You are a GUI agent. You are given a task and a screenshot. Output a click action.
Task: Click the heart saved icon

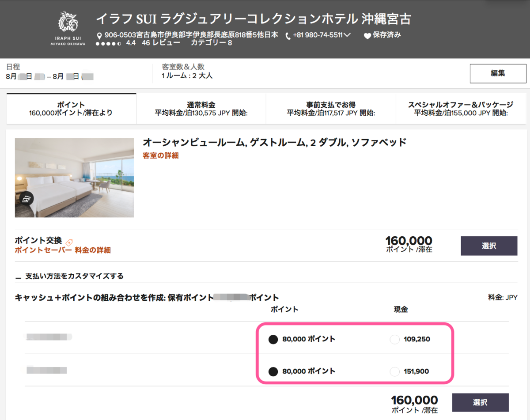click(367, 36)
